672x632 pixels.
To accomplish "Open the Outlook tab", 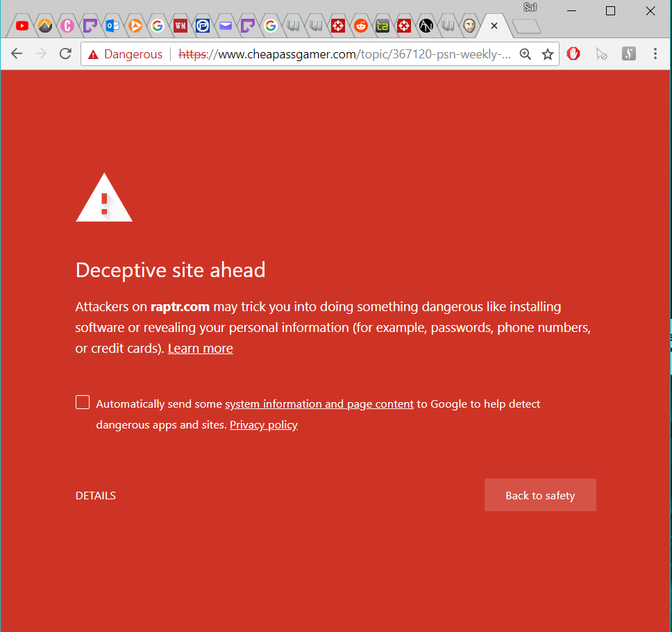I will [112, 26].
